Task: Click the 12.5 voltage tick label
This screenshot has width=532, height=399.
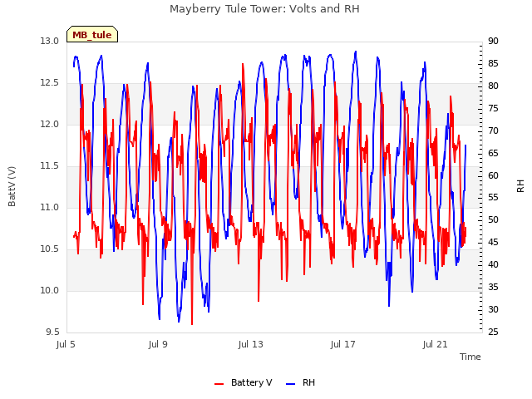Action: point(50,83)
